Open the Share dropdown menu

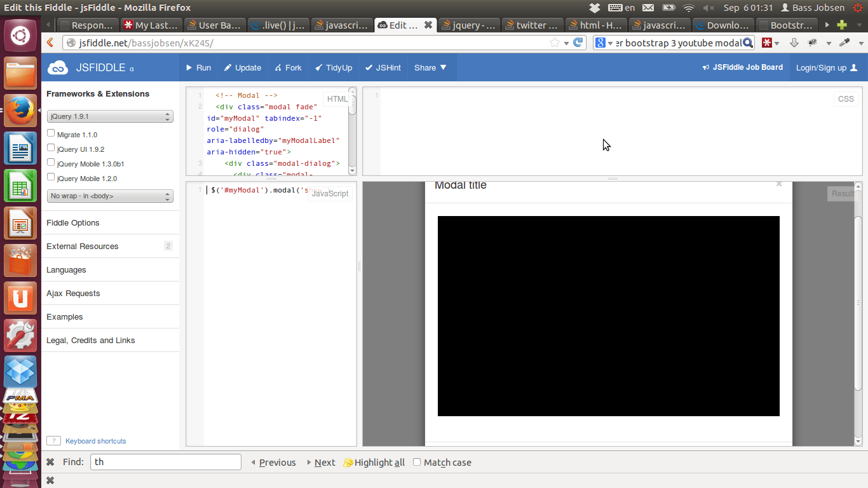tap(430, 68)
